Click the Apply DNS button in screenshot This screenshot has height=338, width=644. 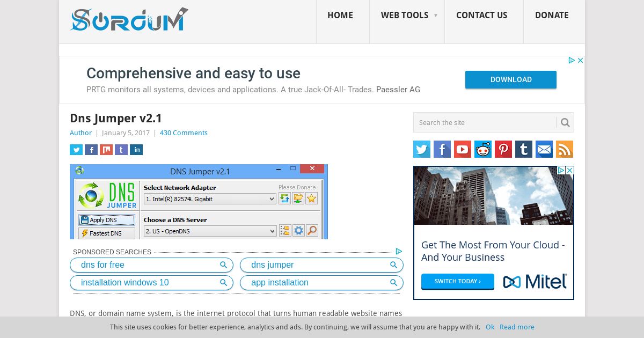click(x=107, y=220)
